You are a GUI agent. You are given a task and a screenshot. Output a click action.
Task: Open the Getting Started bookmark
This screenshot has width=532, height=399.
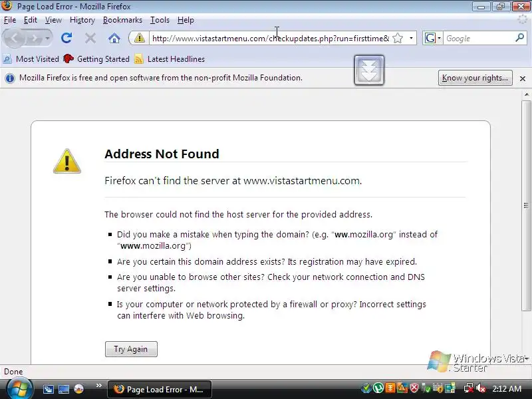pyautogui.click(x=96, y=59)
